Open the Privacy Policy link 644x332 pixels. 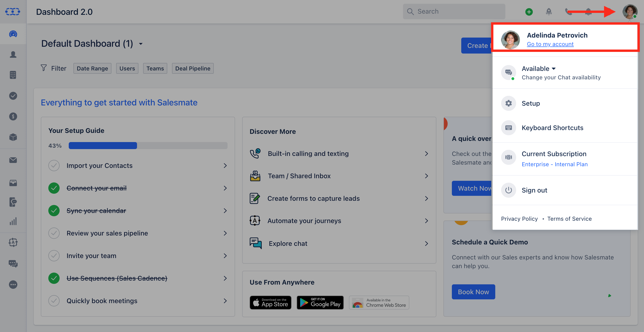point(519,219)
